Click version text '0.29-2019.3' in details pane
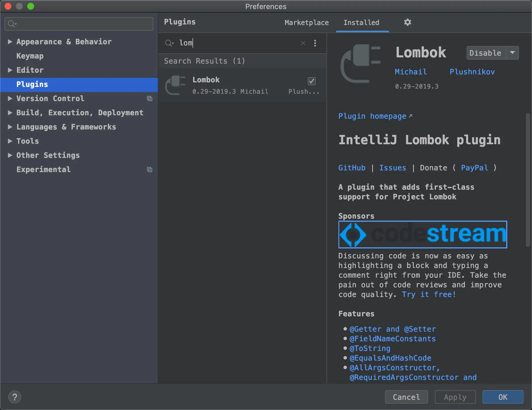This screenshot has height=410, width=532. coord(417,86)
